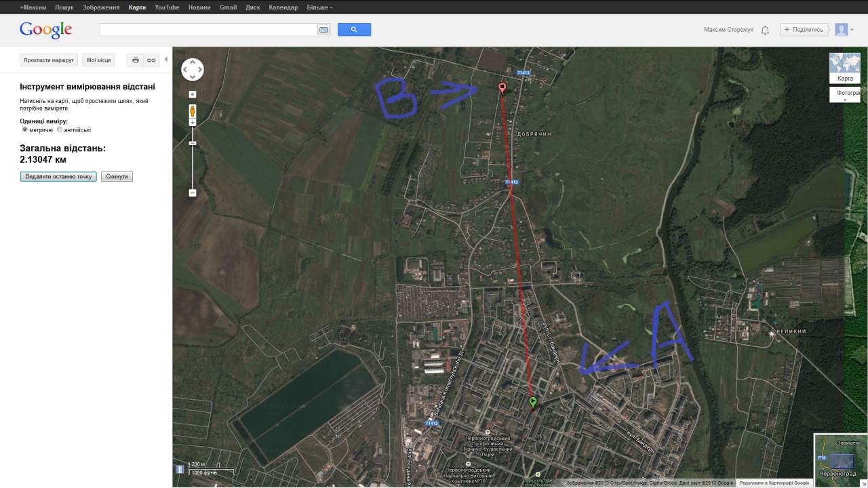The width and height of the screenshot is (868, 488).
Task: Pan the map right with the east arrow
Action: click(x=199, y=69)
